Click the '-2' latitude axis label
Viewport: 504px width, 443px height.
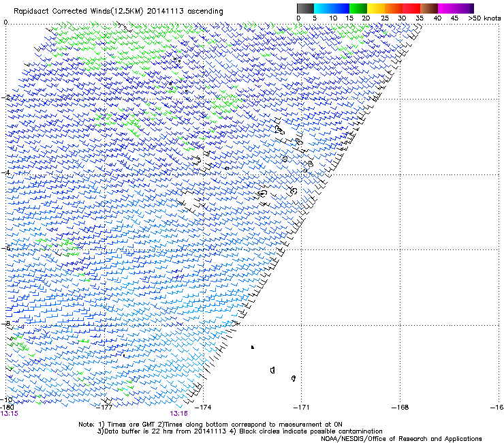(x=5, y=97)
